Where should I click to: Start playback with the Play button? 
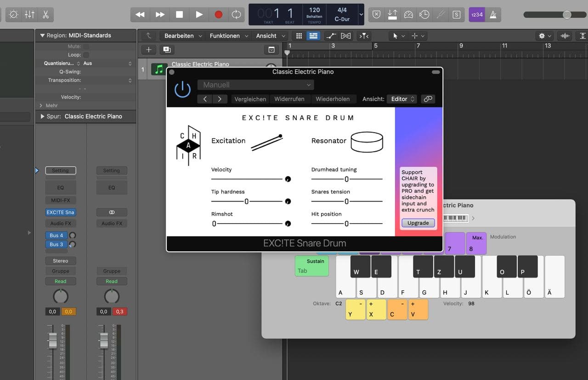point(199,15)
